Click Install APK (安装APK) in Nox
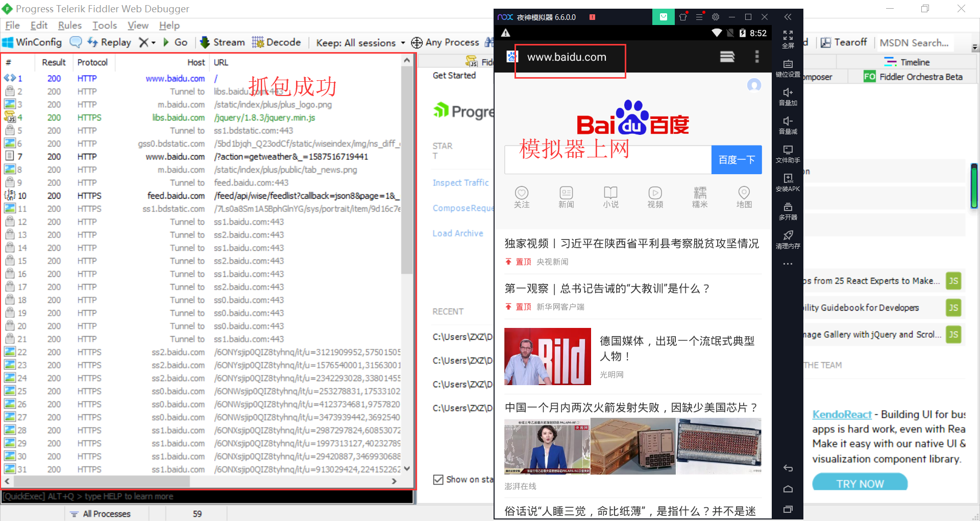 coord(788,182)
